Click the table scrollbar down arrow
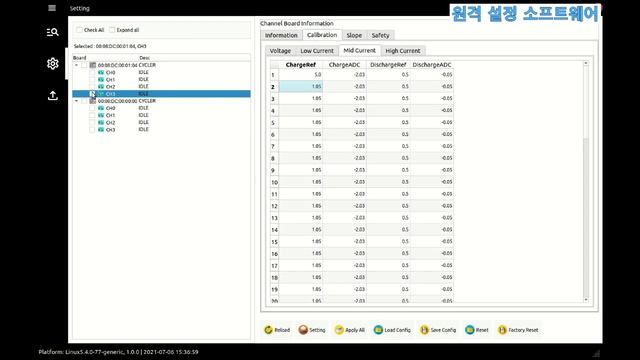 pos(586,300)
